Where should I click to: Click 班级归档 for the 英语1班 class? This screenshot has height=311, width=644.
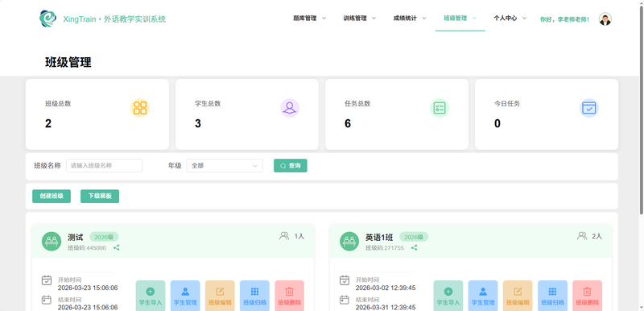tap(552, 296)
